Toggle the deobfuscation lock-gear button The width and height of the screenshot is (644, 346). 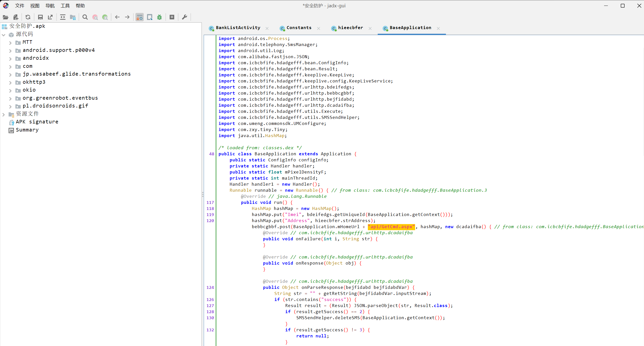[139, 17]
